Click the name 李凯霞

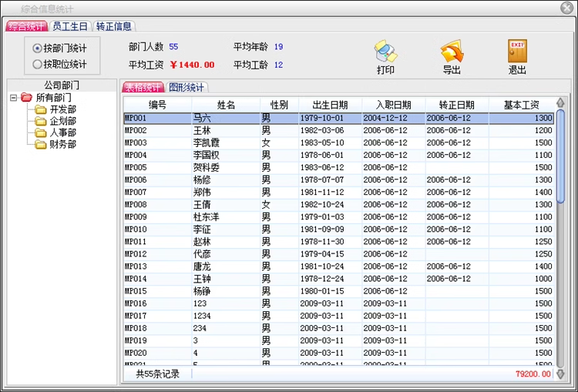point(207,143)
